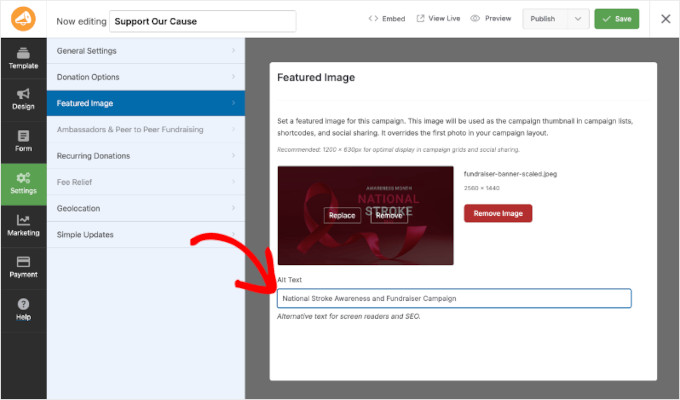This screenshot has width=680, height=400.
Task: Click Replace on the featured image
Action: coord(341,215)
